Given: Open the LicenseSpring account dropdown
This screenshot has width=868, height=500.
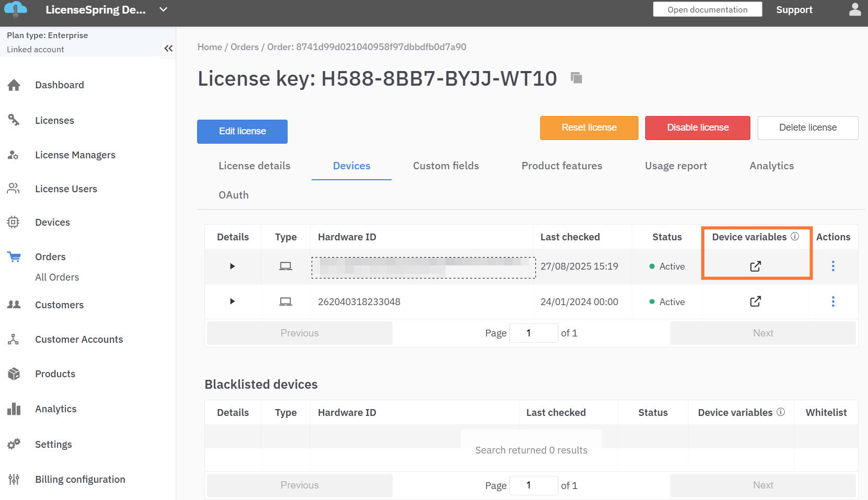Looking at the screenshot, I should pyautogui.click(x=163, y=9).
